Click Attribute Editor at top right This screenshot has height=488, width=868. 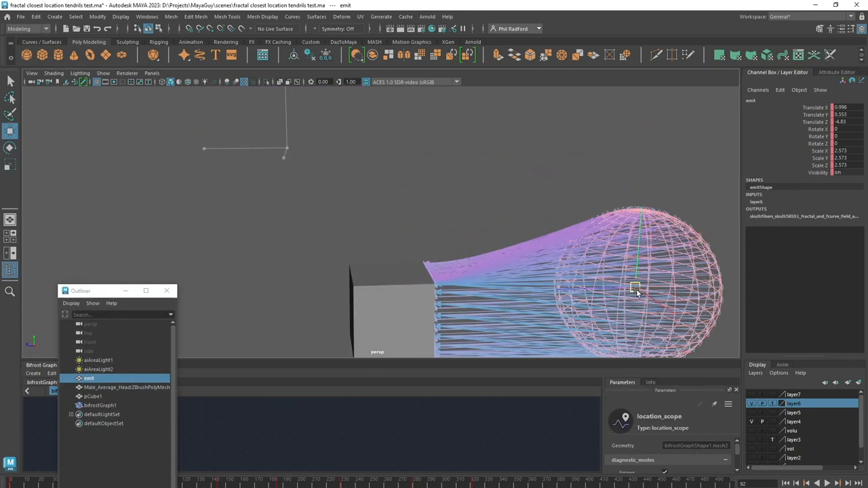tap(836, 73)
